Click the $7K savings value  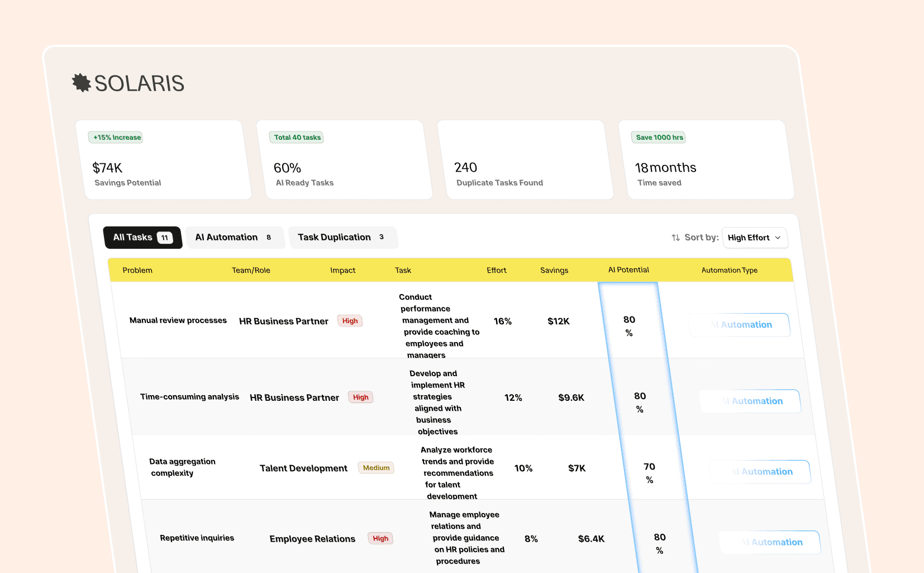click(x=577, y=468)
